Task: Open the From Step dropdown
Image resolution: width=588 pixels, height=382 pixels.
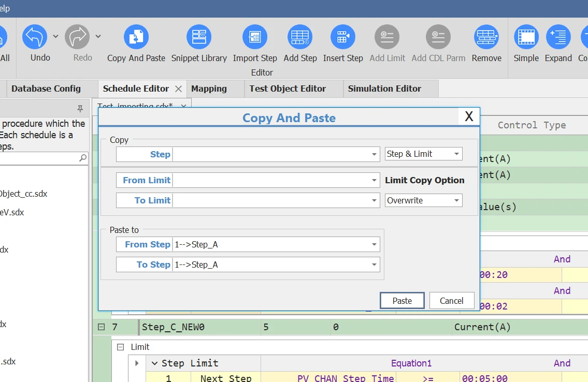Action: (374, 244)
